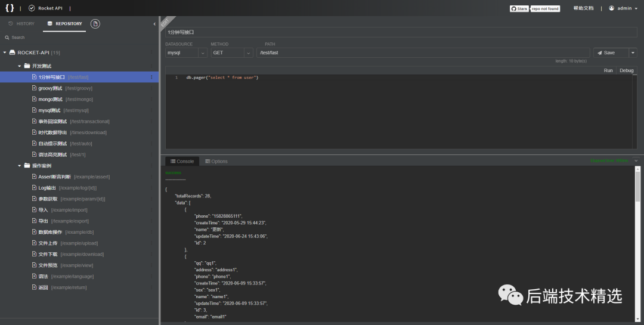This screenshot has height=325, width=644.
Task: Click the path input field /test/fast
Action: point(423,52)
